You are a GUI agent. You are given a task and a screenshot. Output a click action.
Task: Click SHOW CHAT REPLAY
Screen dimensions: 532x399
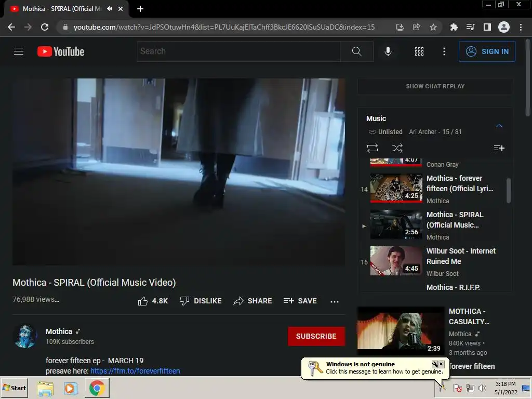tap(435, 86)
